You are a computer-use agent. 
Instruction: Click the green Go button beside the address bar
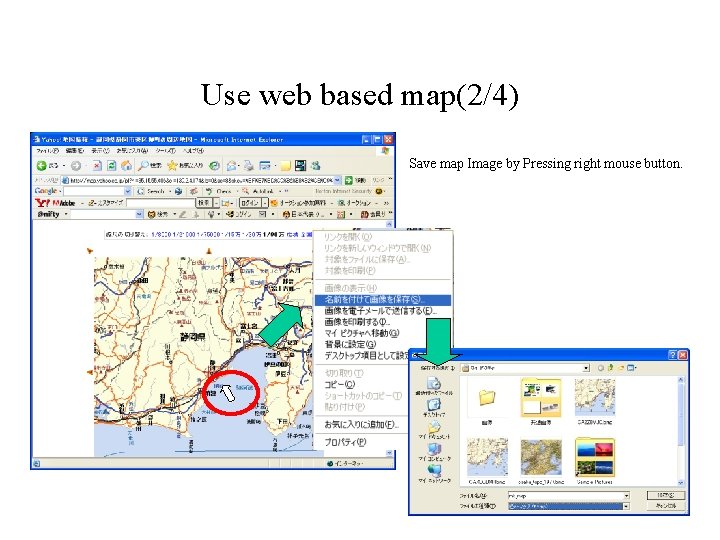point(349,180)
